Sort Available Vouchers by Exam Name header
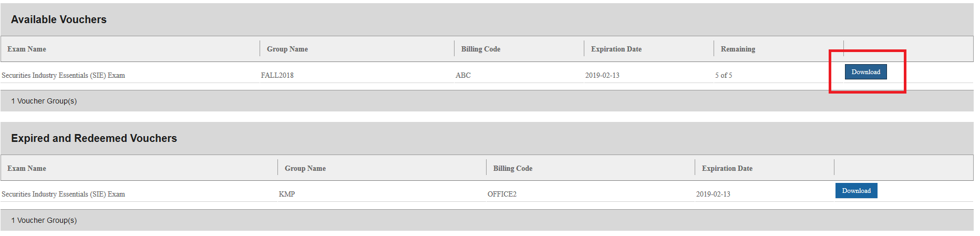 27,49
